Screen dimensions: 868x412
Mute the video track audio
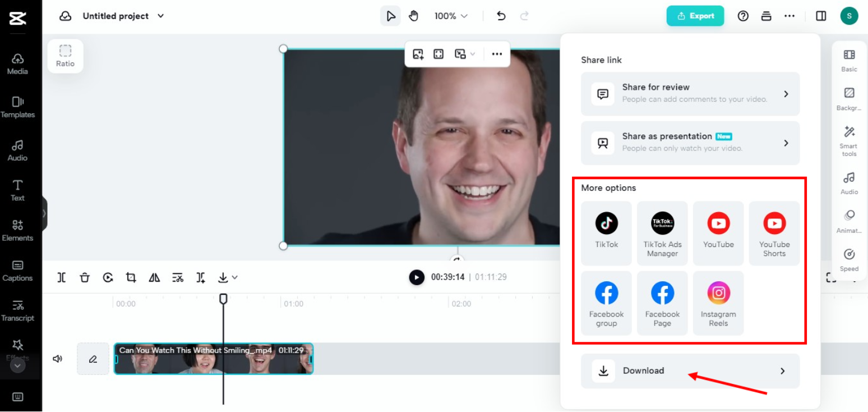[x=57, y=359]
